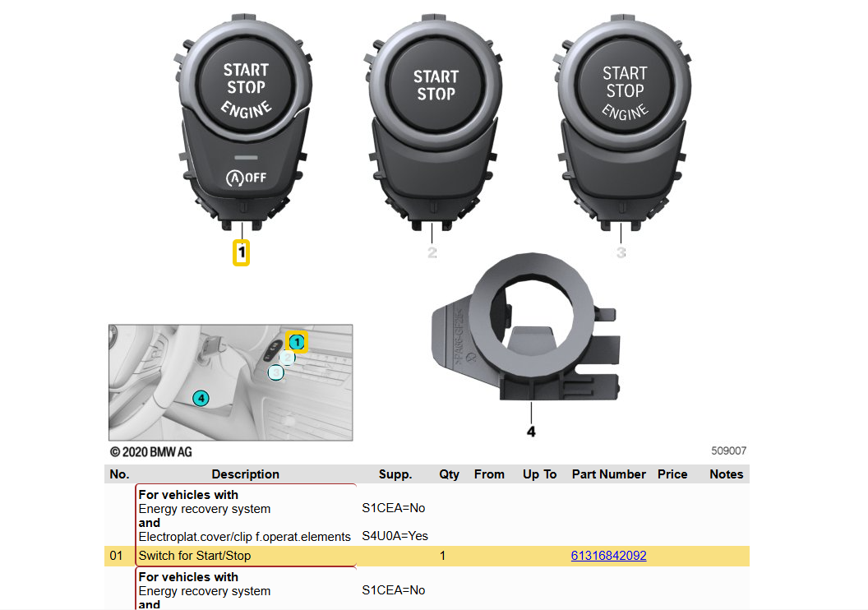Viewport: 868px width, 610px height.
Task: Click the Part Number column header
Action: [x=608, y=474]
